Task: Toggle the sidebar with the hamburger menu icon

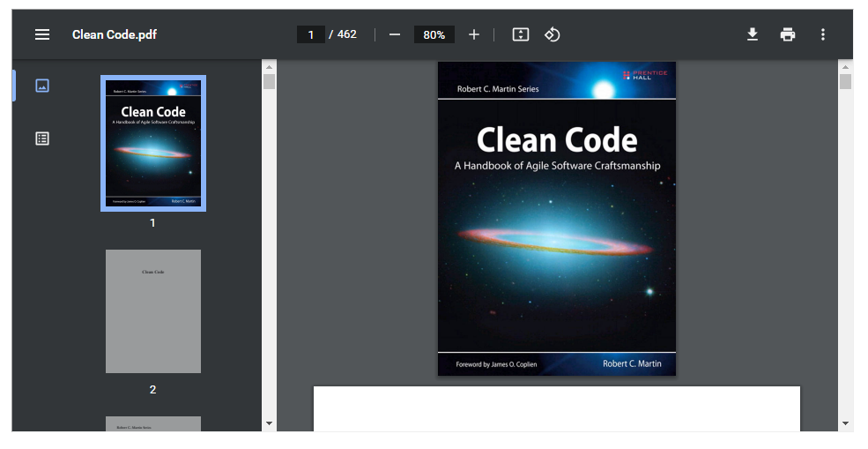Action: pos(42,34)
